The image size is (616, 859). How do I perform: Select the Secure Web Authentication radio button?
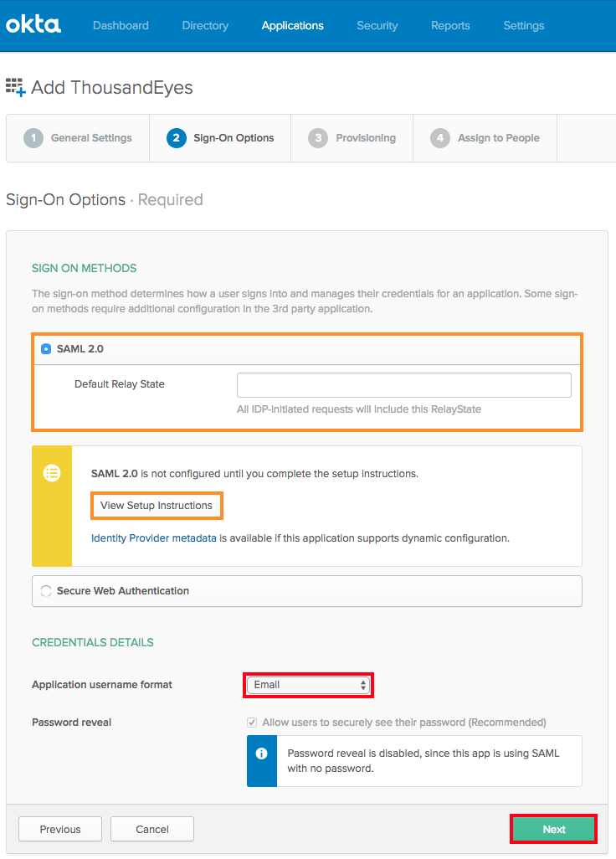[46, 590]
